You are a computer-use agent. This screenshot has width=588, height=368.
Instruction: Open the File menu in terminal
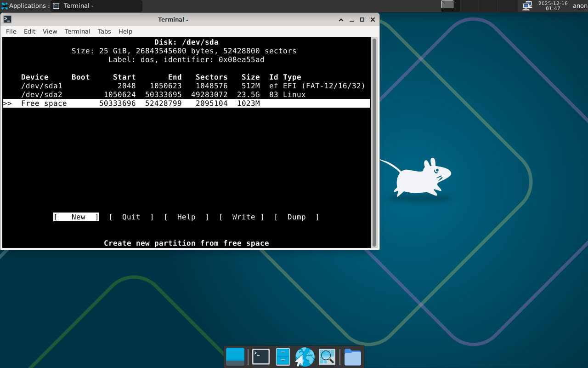coord(11,31)
